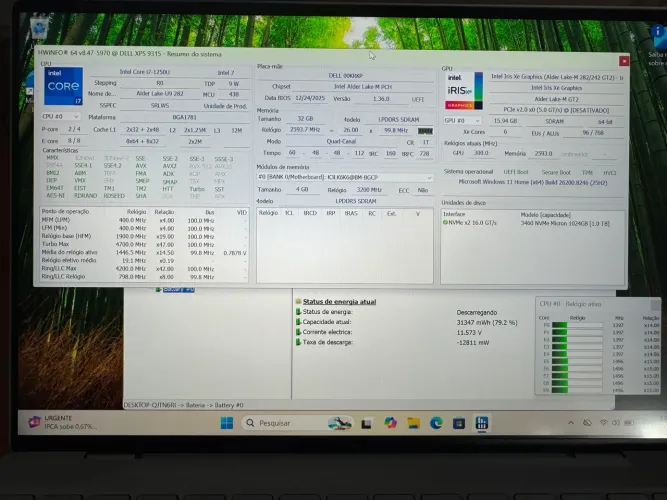Click the 32 GB memory size value
Screen dimensions: 667x500
[305, 119]
